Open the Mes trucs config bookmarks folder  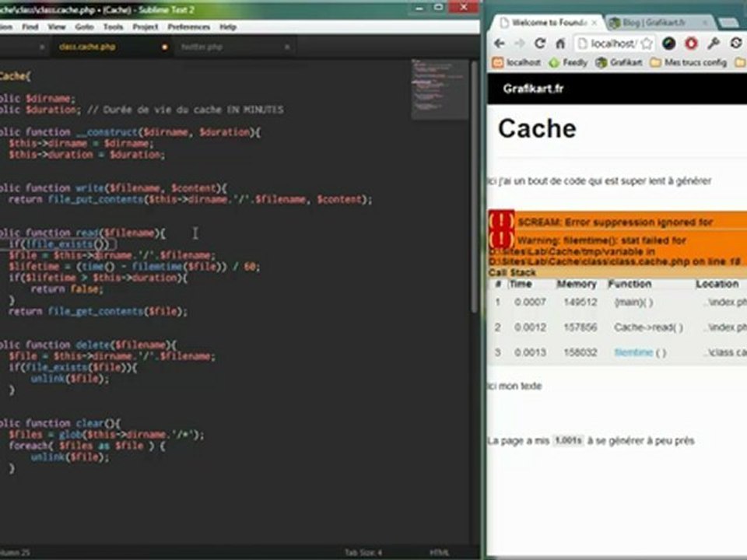[x=689, y=62]
